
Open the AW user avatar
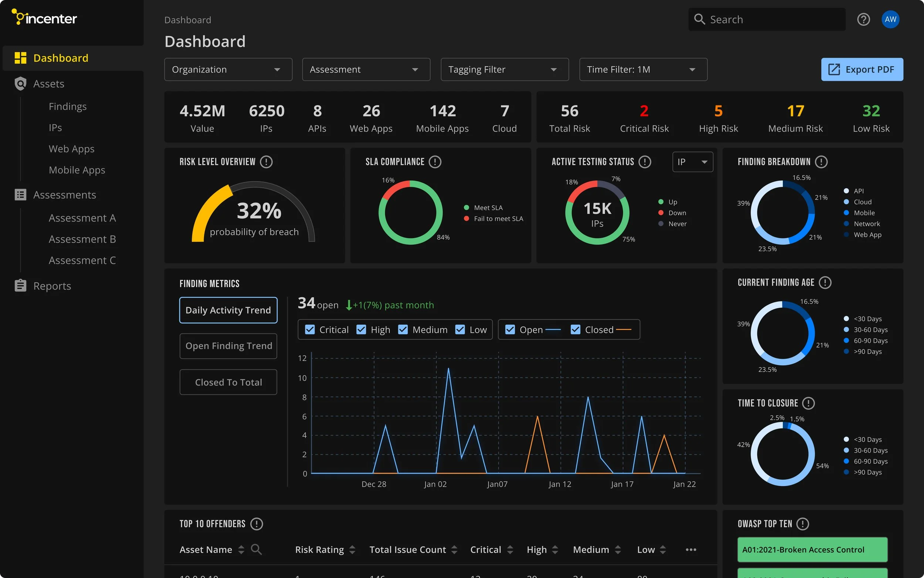(890, 20)
